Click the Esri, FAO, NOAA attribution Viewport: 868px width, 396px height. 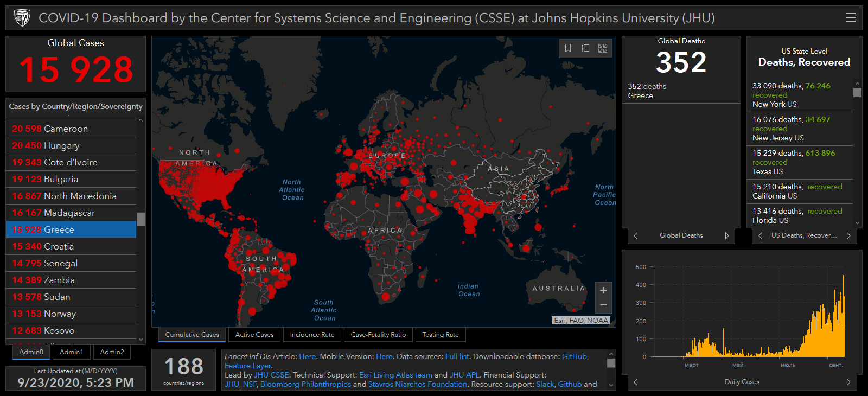pos(581,320)
